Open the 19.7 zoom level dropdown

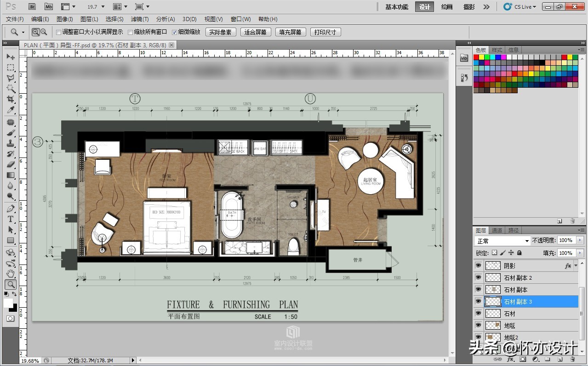point(103,7)
